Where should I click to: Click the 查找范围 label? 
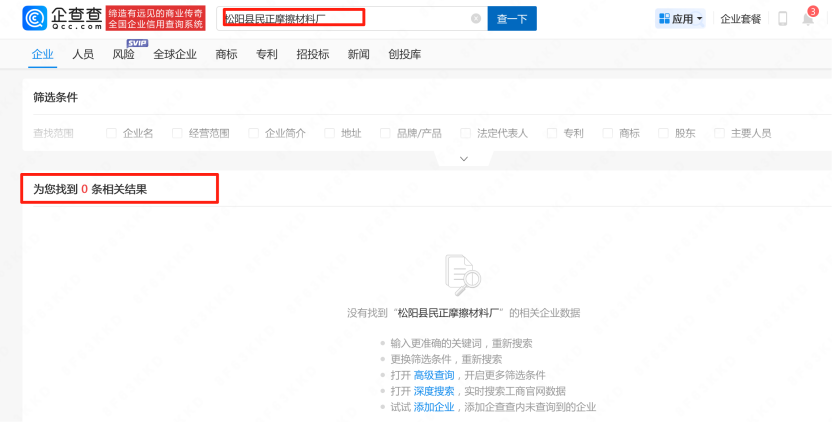54,133
